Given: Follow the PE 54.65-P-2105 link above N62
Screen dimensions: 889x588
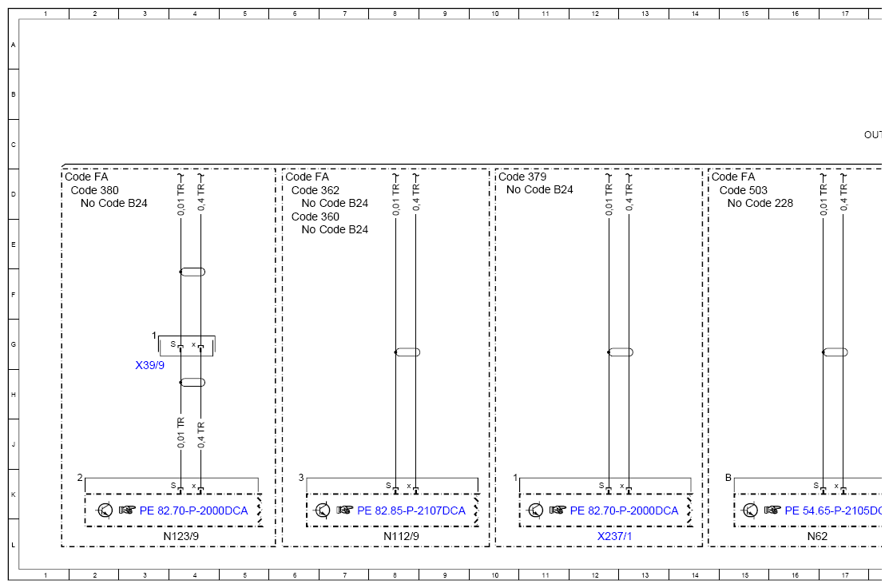Looking at the screenshot, I should (833, 511).
